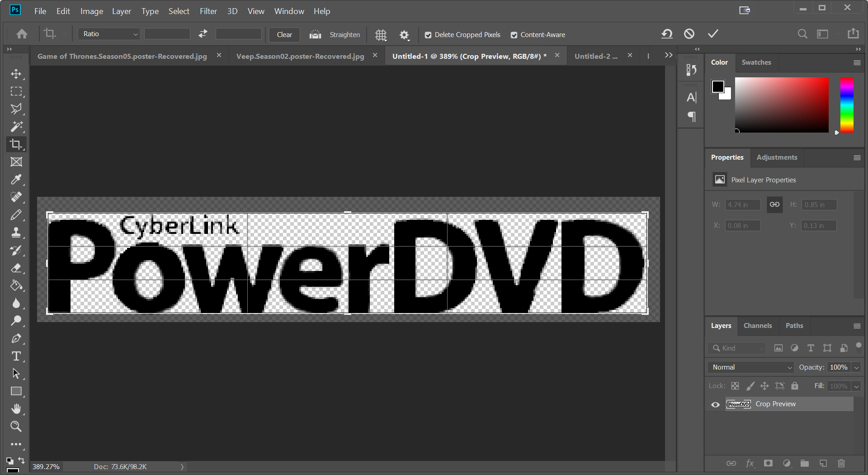The height and width of the screenshot is (475, 868).
Task: Select the Eyedropper tool
Action: tap(16, 180)
